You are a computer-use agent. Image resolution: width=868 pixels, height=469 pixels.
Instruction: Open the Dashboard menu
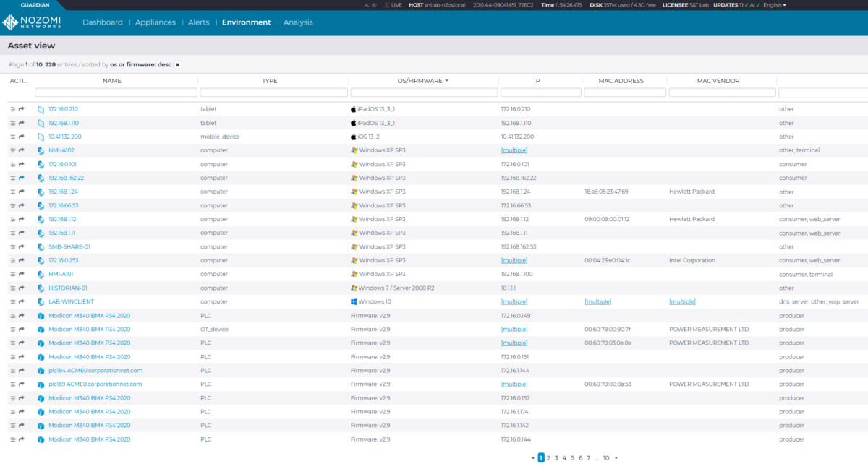point(102,22)
